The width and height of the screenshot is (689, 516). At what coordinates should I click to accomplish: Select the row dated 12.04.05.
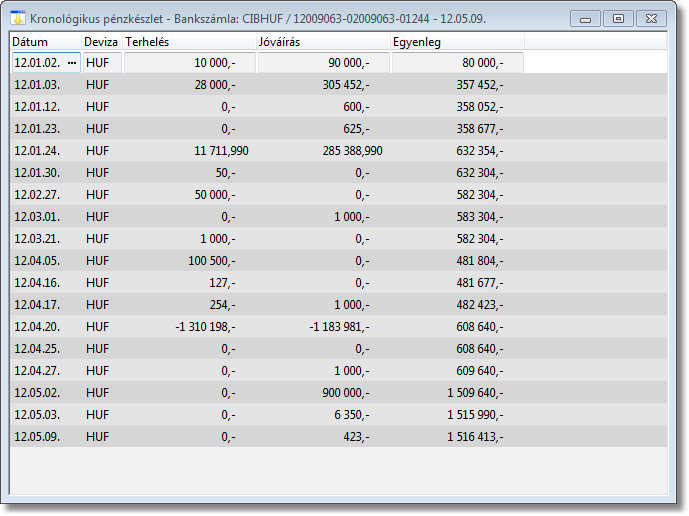pos(338,260)
